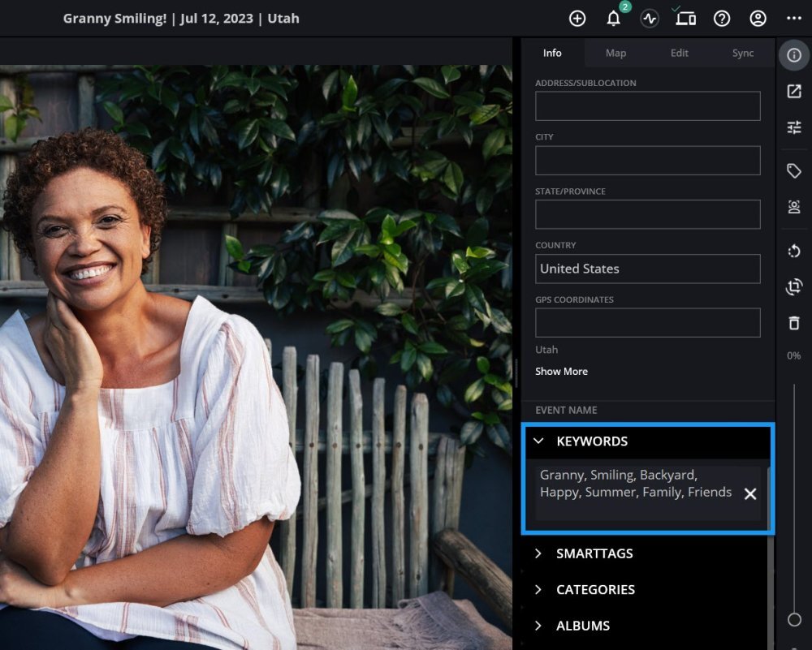Viewport: 812px width, 650px height.
Task: Click the Show More link
Action: click(561, 372)
